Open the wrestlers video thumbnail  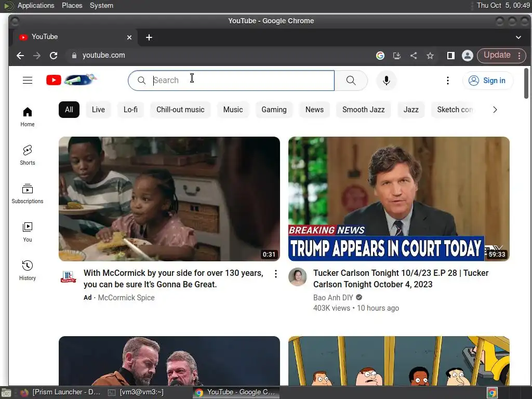[x=169, y=361]
